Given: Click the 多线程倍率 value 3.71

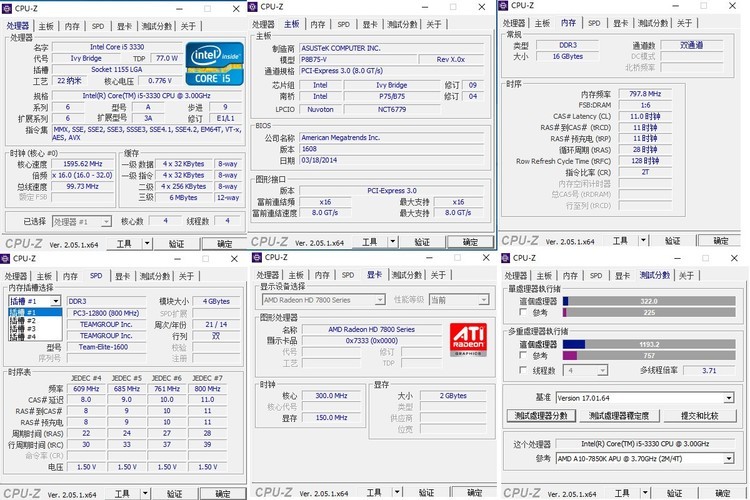Looking at the screenshot, I should tap(709, 370).
